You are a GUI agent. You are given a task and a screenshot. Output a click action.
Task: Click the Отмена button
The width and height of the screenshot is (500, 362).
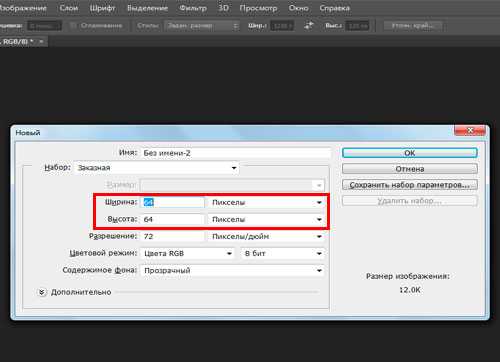click(410, 169)
